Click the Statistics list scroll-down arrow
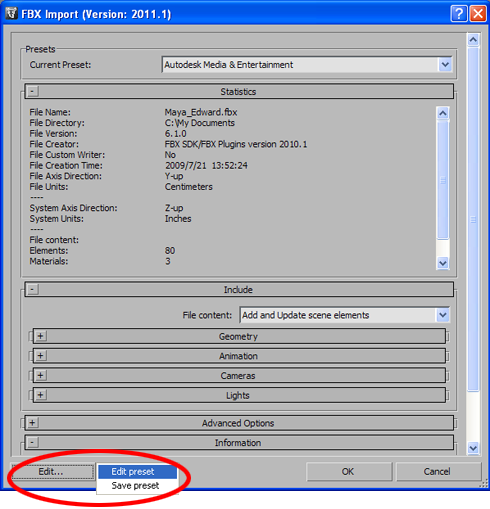Screen dimensions: 490x509 [x=443, y=263]
